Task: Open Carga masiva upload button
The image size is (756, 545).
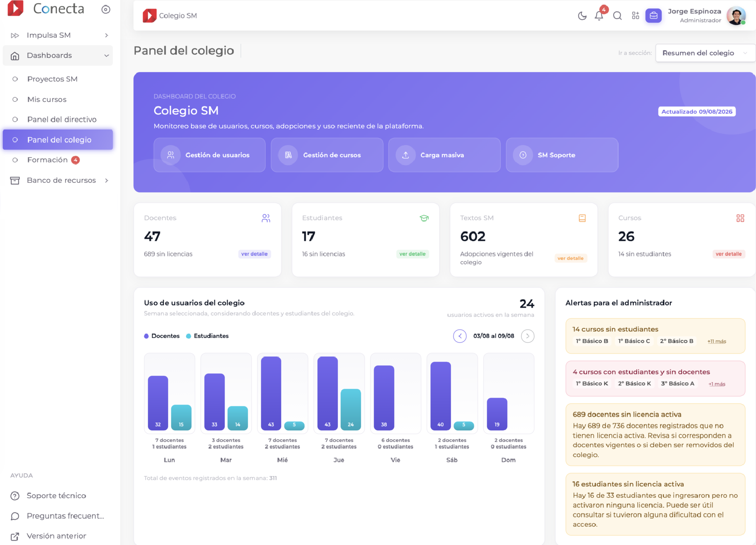Action: 444,155
